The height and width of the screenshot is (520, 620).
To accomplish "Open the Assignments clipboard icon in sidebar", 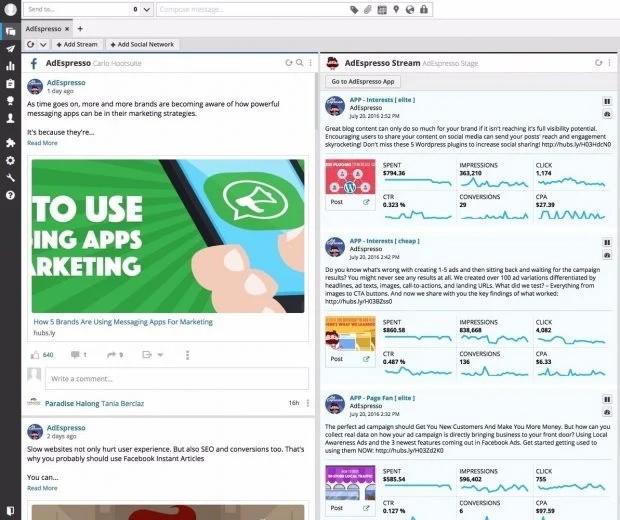I will tap(10, 83).
